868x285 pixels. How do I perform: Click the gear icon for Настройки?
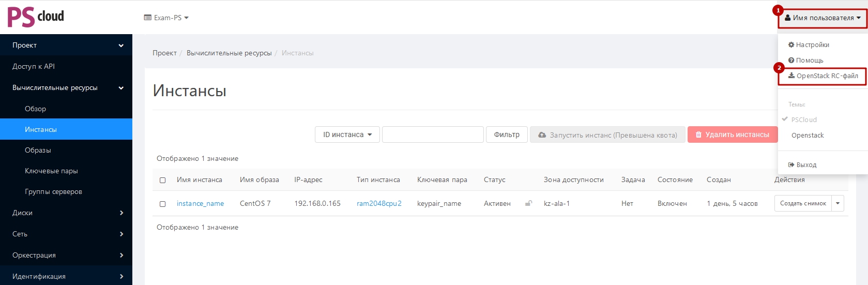[791, 45]
